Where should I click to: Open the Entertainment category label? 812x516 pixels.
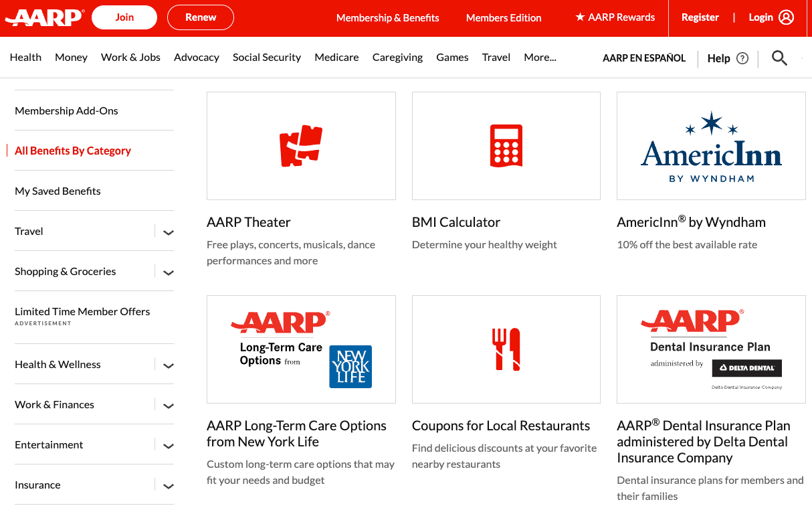[49, 445]
